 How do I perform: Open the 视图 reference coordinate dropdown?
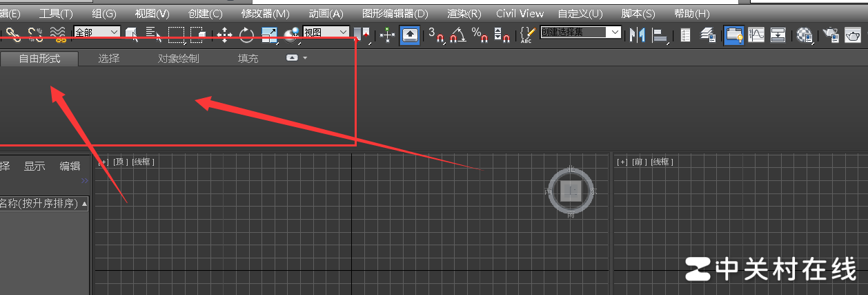[x=326, y=32]
